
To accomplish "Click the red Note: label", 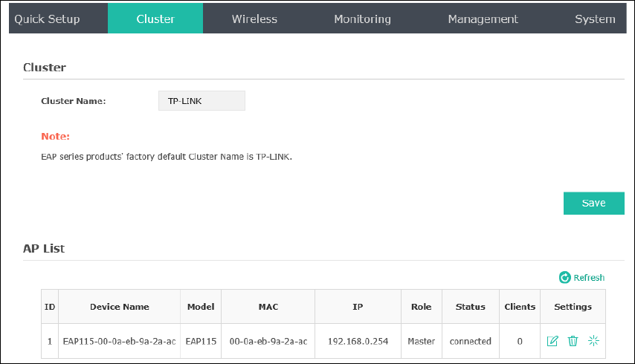I will coord(56,136).
